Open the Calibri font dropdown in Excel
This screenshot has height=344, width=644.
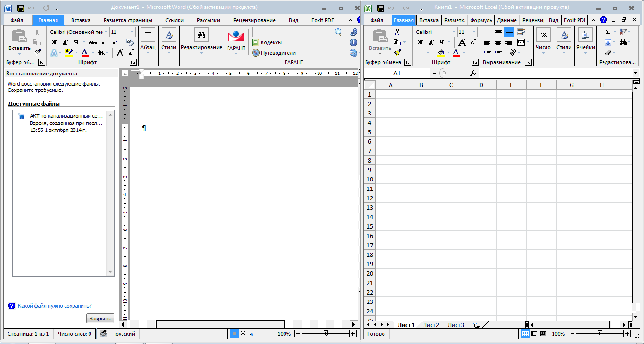click(x=454, y=32)
